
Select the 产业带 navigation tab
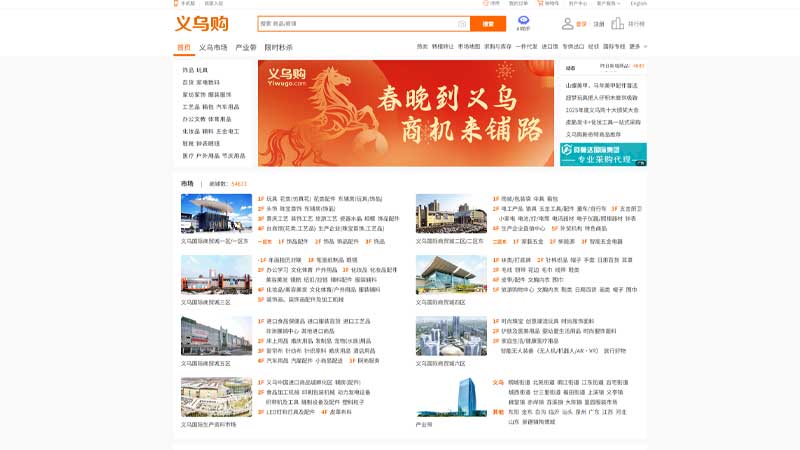point(246,47)
